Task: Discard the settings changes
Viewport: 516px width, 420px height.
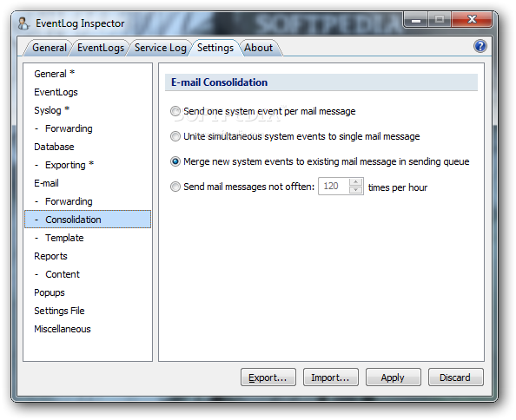Action: pos(456,377)
